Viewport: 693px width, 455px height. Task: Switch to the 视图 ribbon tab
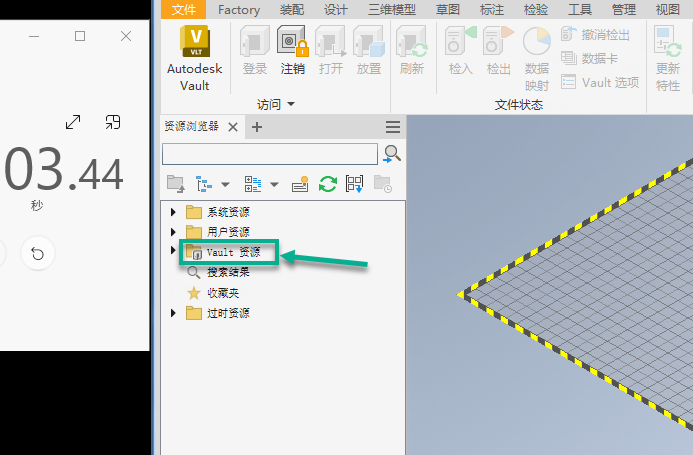pos(667,9)
